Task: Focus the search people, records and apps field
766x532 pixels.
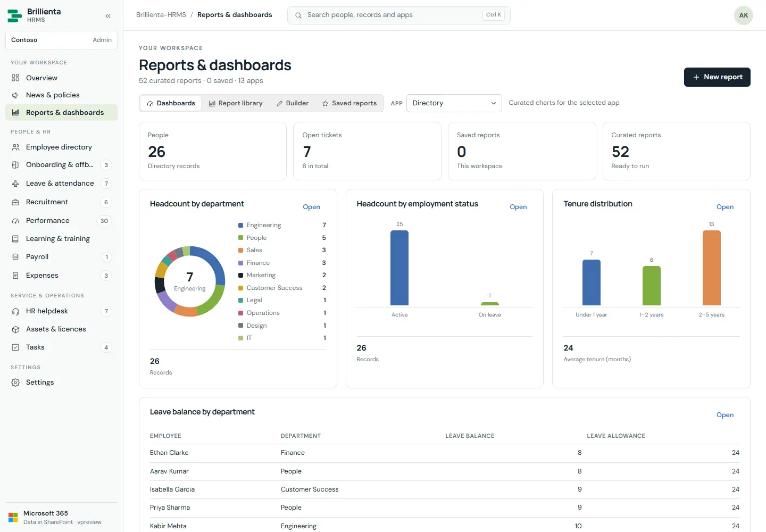Action: click(x=399, y=15)
